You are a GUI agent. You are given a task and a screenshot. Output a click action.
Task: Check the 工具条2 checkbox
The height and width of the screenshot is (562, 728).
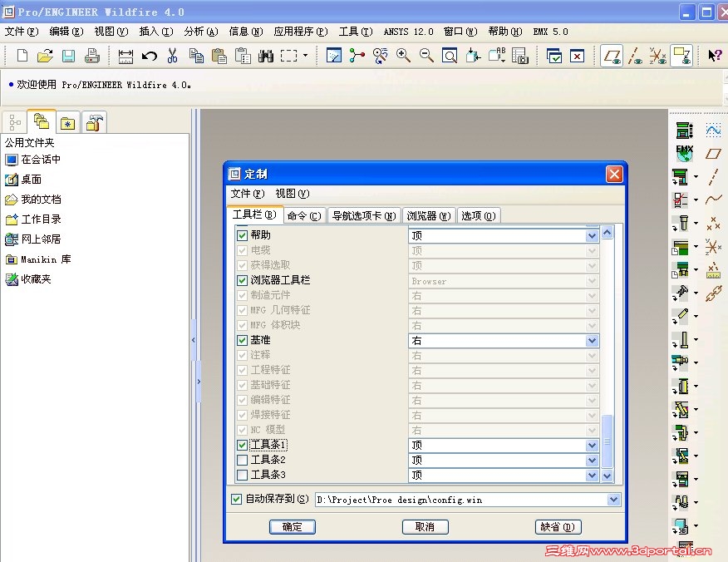[x=242, y=461]
